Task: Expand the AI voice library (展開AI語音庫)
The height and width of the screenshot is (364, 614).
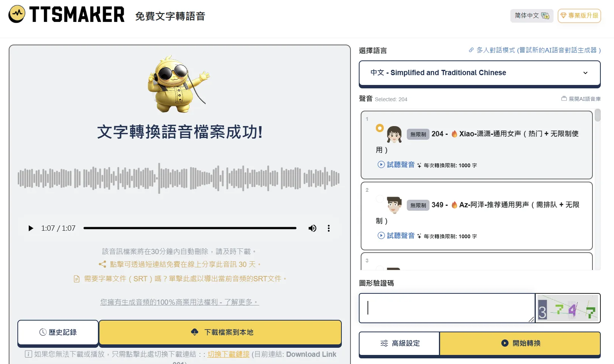Action: tap(581, 99)
